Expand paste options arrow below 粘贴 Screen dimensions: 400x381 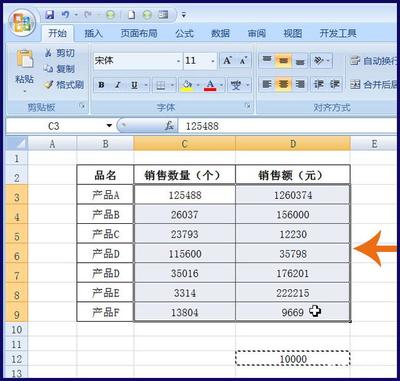pyautogui.click(x=25, y=91)
